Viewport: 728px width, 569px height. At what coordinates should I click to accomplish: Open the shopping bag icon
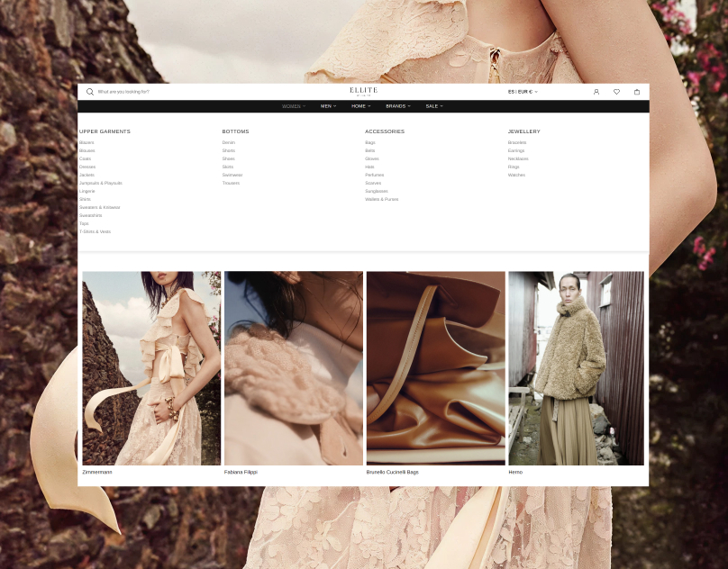click(637, 92)
